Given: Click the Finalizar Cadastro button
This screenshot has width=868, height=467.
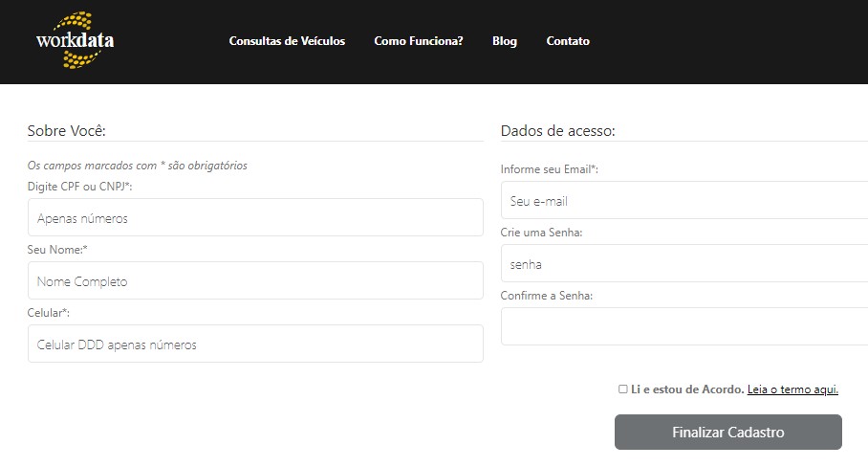Looking at the screenshot, I should tap(727, 433).
